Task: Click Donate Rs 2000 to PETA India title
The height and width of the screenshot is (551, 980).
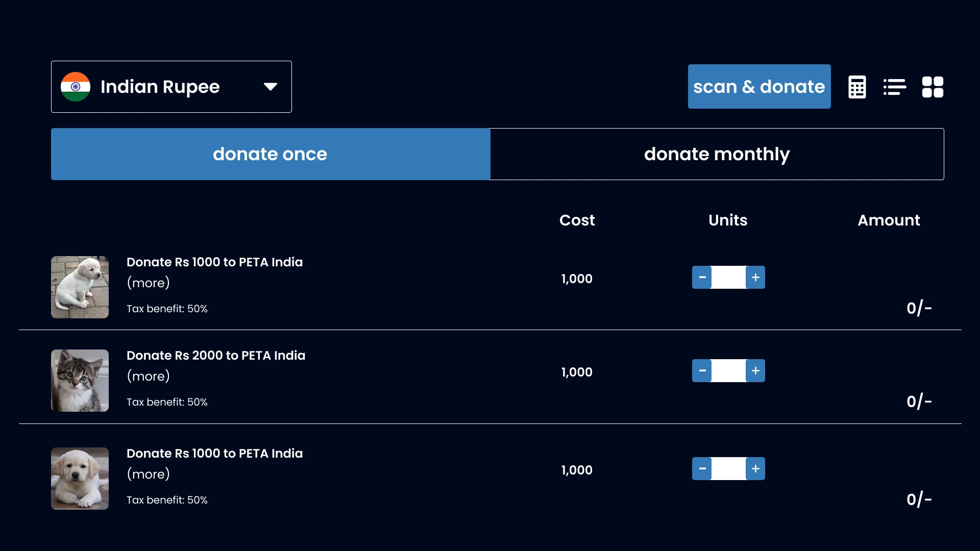Action: pos(216,356)
